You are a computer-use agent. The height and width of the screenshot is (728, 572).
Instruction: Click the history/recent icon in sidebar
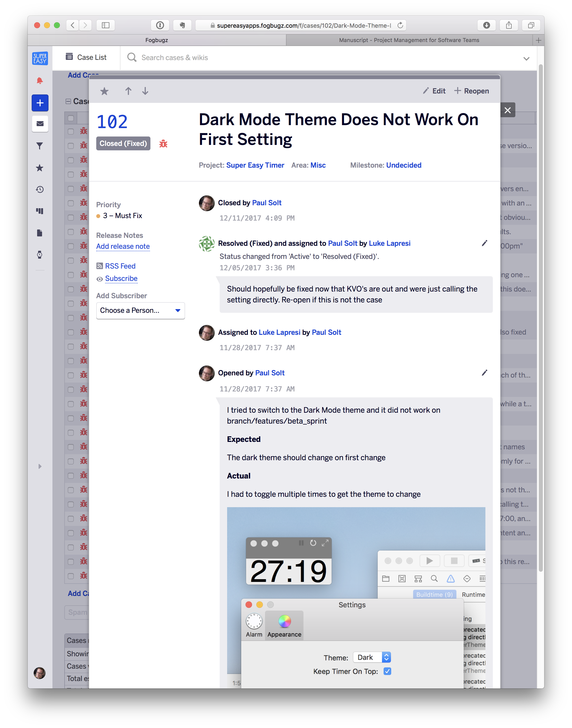click(40, 188)
